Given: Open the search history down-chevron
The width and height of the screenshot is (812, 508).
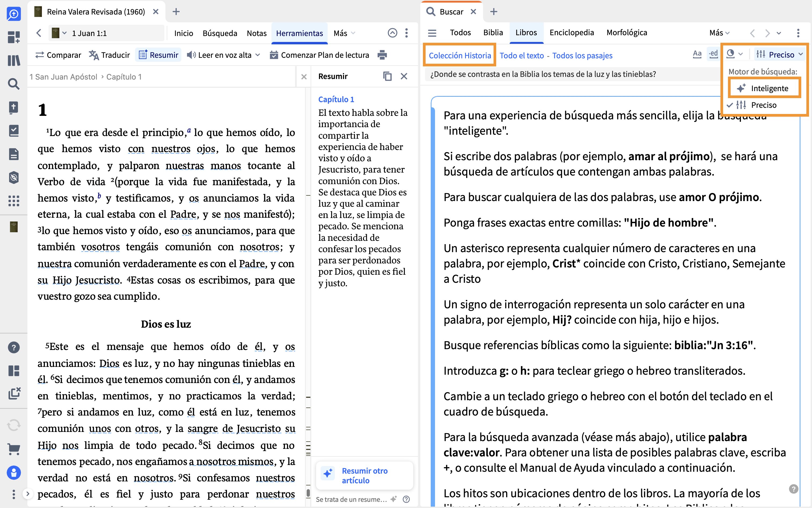Looking at the screenshot, I should pos(779,33).
